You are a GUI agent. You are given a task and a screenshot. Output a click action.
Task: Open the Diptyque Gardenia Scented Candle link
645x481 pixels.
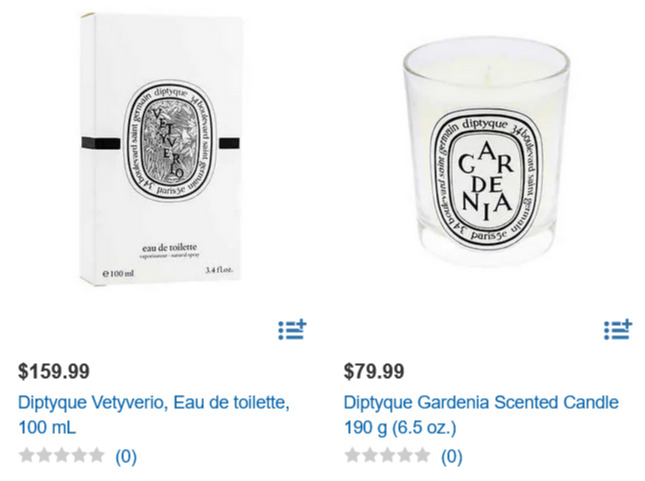(481, 415)
